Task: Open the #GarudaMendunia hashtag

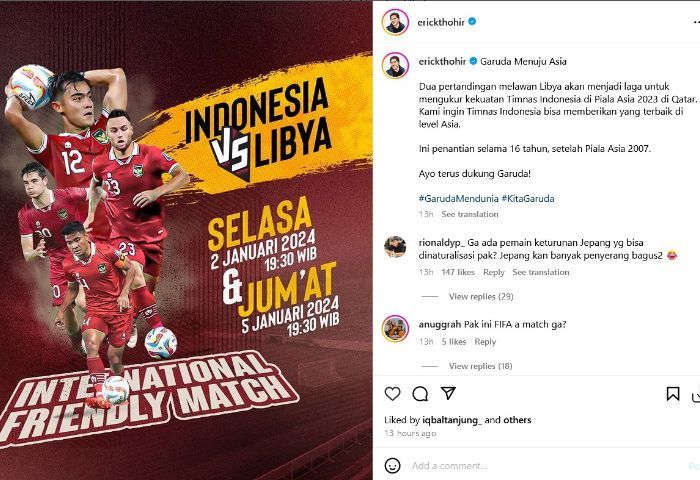Action: point(458,198)
